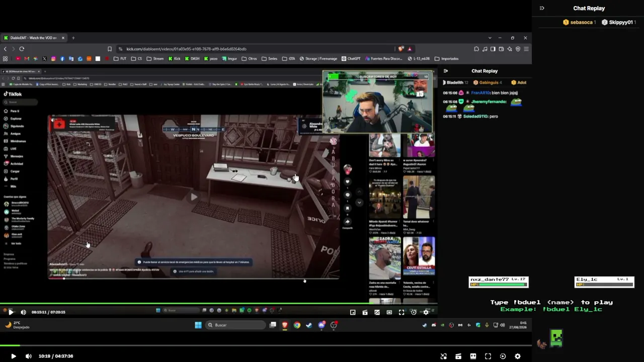Like the TikTok video with the heart icon
The width and height of the screenshot is (644, 362).
347,182
